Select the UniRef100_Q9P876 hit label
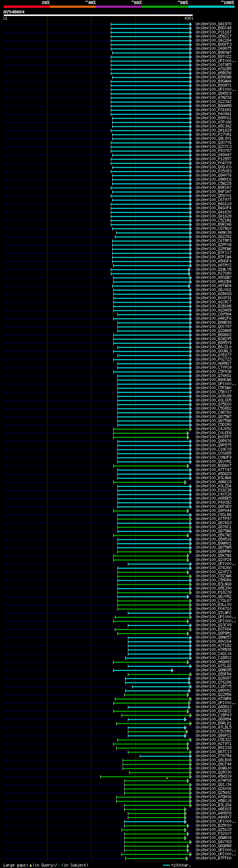 click(213, 441)
